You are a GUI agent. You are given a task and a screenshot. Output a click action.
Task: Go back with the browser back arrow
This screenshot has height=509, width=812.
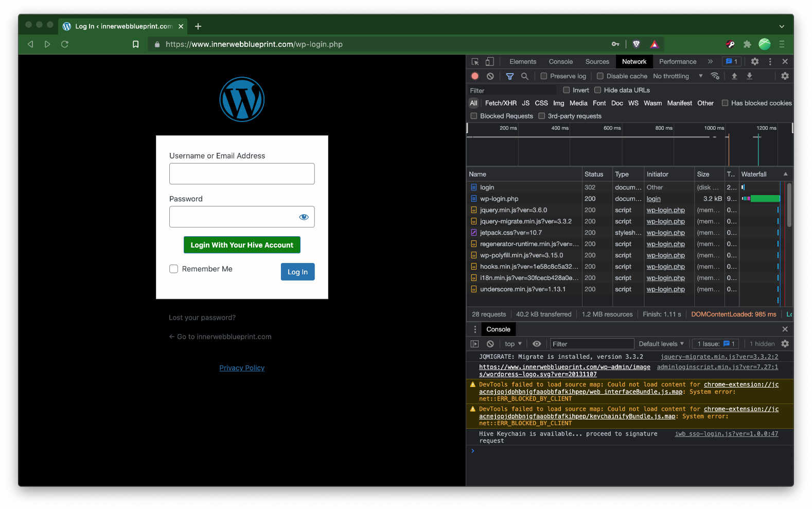pos(30,44)
